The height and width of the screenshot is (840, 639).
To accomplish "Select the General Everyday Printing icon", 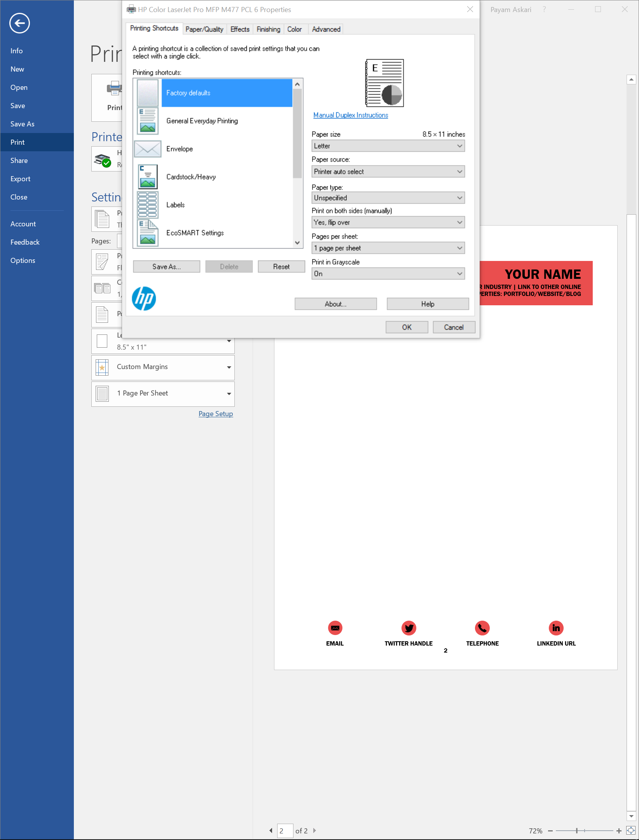I will tap(148, 121).
